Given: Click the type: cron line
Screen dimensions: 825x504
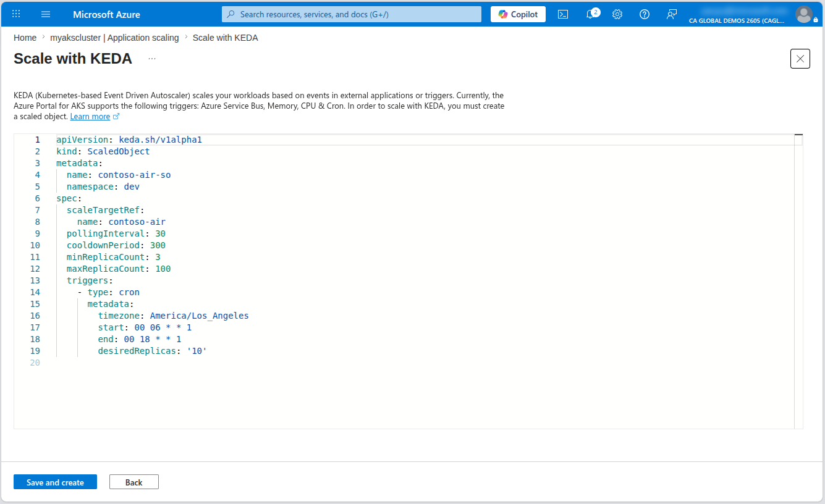Looking at the screenshot, I should [108, 292].
